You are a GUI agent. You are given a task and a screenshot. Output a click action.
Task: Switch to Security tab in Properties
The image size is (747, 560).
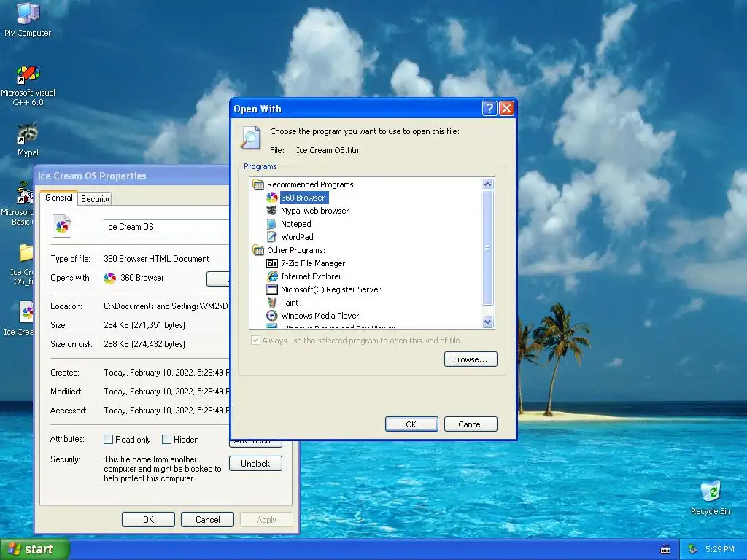tap(95, 199)
